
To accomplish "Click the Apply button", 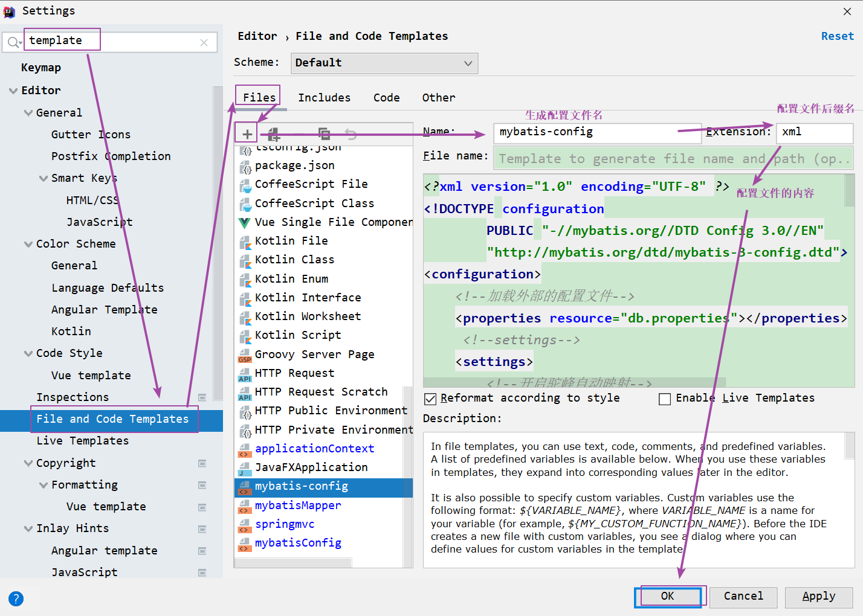I will click(x=819, y=597).
